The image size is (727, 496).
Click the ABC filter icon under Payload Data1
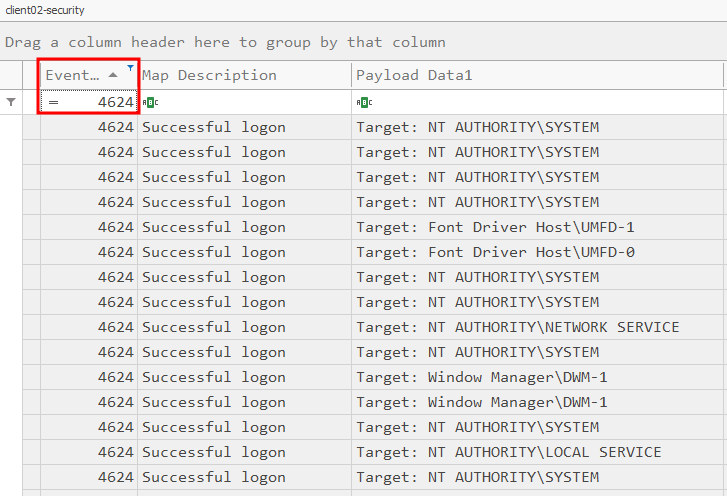[x=364, y=102]
